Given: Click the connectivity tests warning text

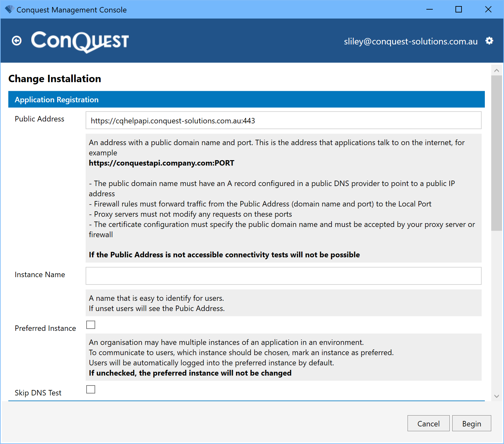Looking at the screenshot, I should [x=224, y=255].
